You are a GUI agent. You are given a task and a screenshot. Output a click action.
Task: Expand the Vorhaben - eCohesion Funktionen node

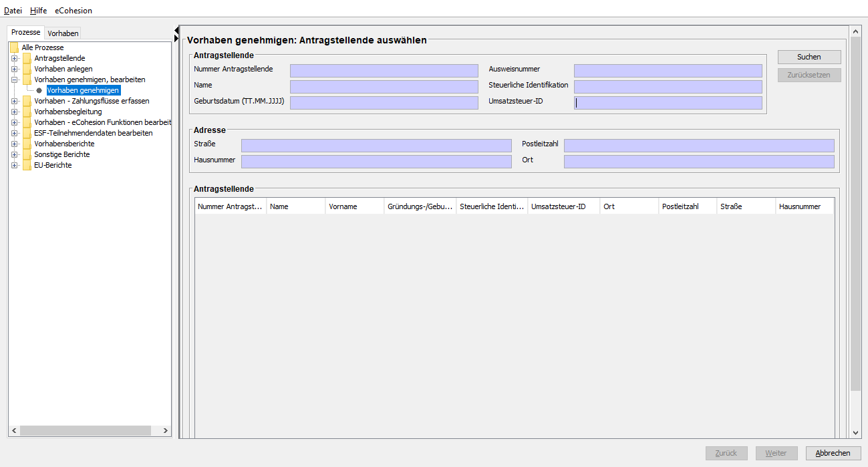click(x=14, y=122)
